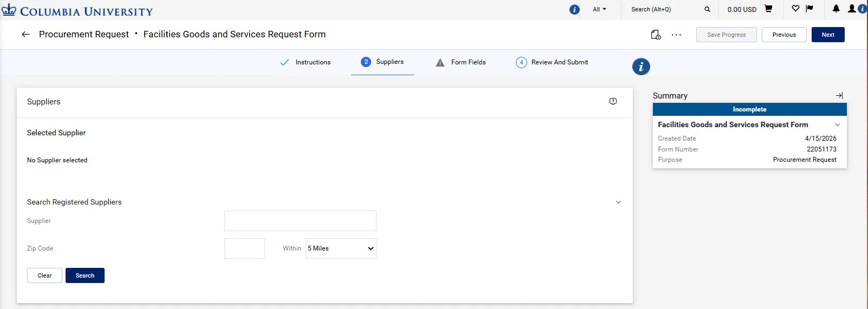Open the All search scope dropdown
868x309 pixels.
click(x=599, y=9)
